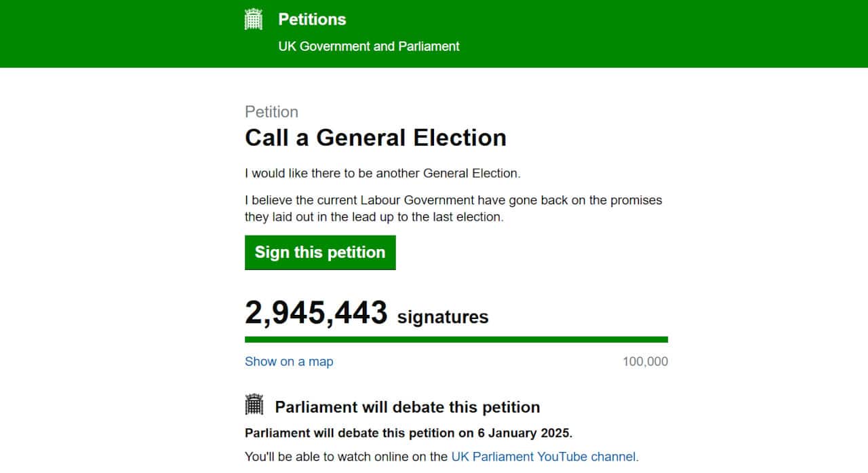Click the 2,945,443 signature count
The image size is (868, 473).
(316, 314)
